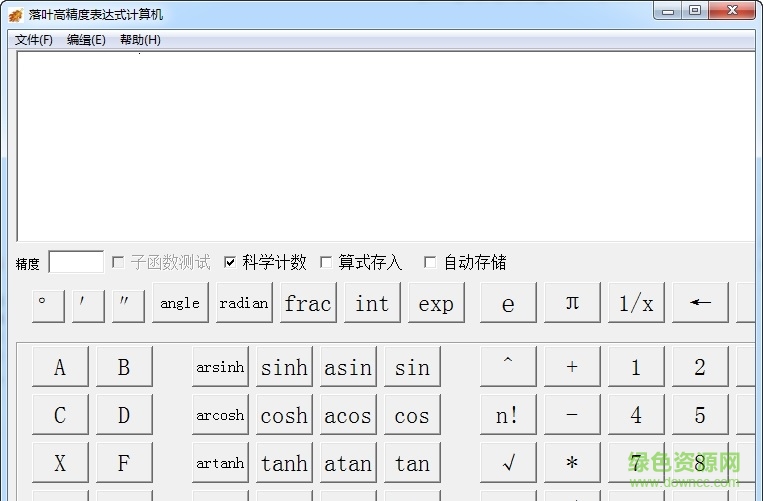Open the 编辑(E) menu
The image size is (763, 501).
(86, 40)
